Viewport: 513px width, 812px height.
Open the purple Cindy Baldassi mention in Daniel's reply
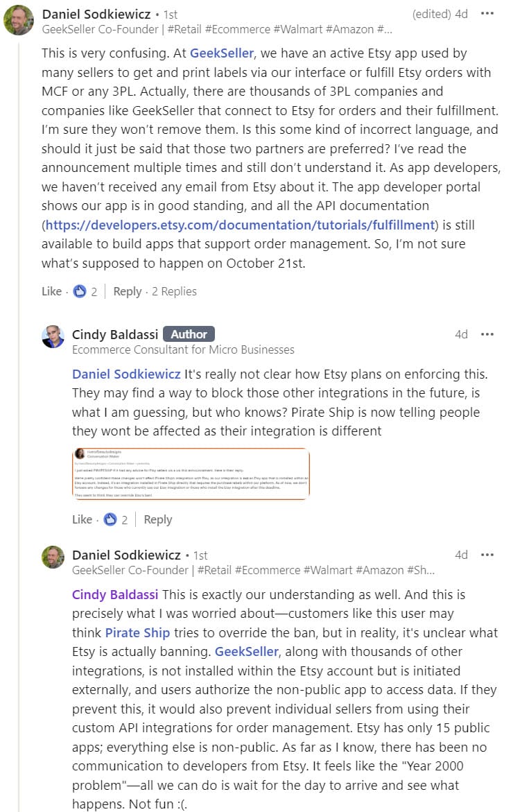pyautogui.click(x=115, y=594)
